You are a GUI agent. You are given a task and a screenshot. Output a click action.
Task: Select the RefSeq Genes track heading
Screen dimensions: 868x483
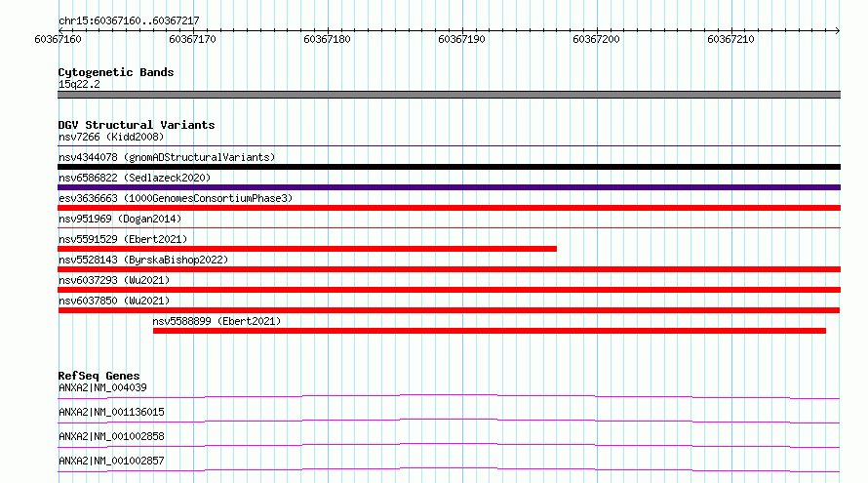99,376
